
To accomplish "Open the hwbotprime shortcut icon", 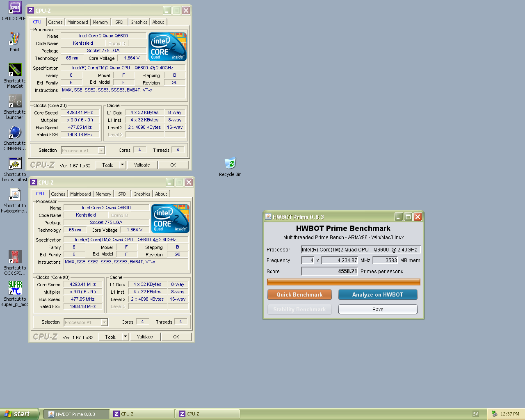I will 15,194.
